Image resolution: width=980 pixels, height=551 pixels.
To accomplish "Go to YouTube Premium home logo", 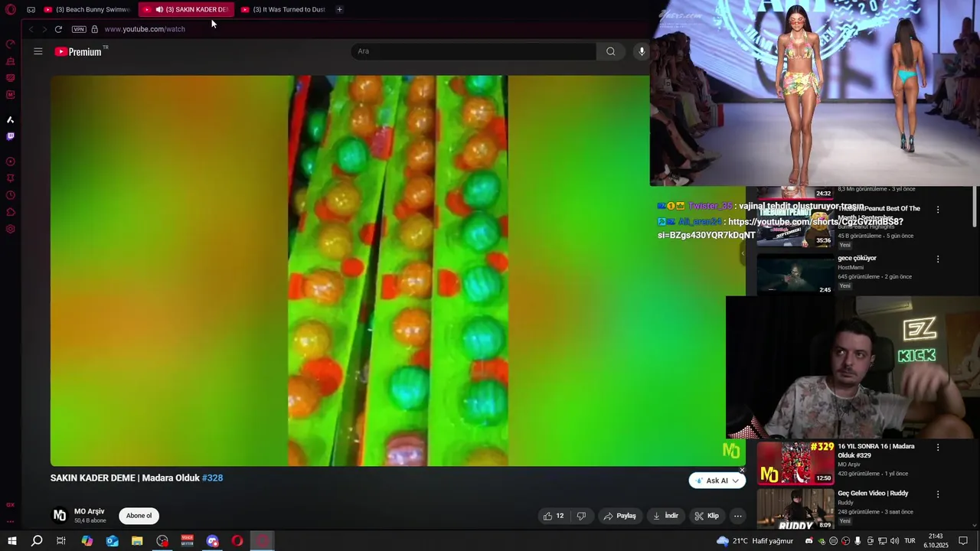I will [78, 51].
